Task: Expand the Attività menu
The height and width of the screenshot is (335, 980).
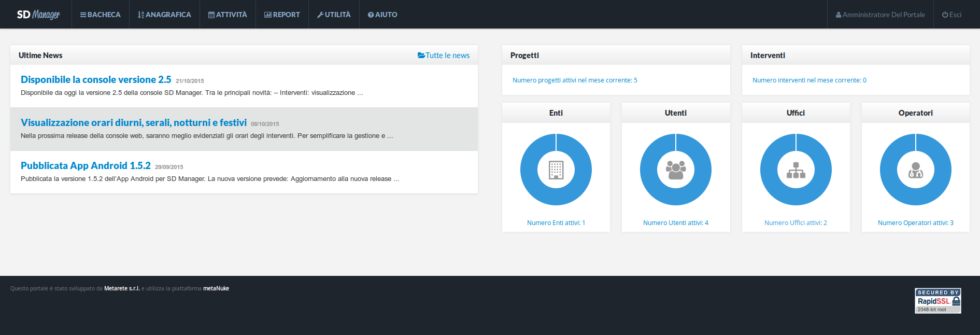Action: coord(228,15)
